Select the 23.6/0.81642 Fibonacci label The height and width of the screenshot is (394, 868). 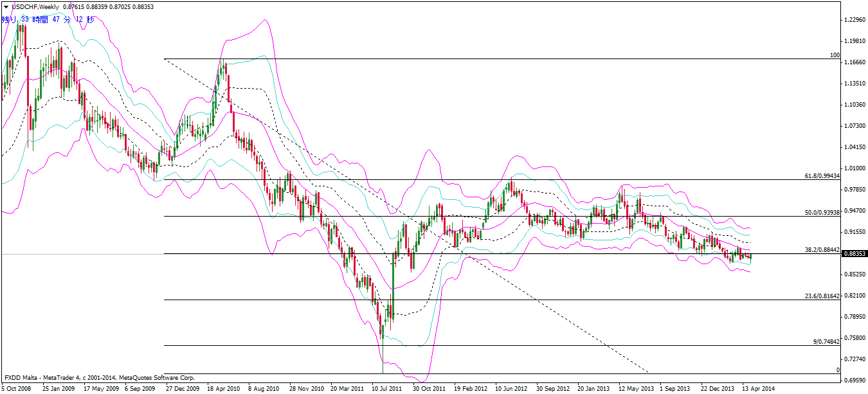point(822,296)
